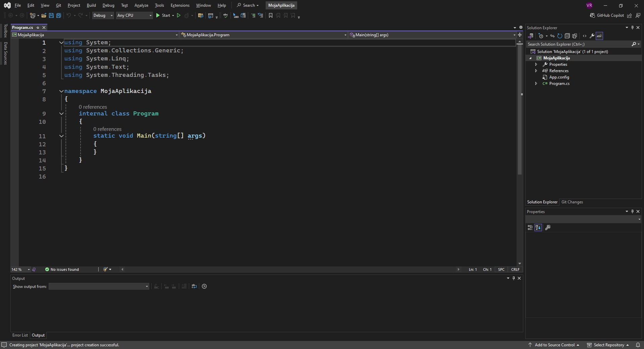644x349 pixels.
Task: Click the Open File folder icon
Action: point(44,15)
